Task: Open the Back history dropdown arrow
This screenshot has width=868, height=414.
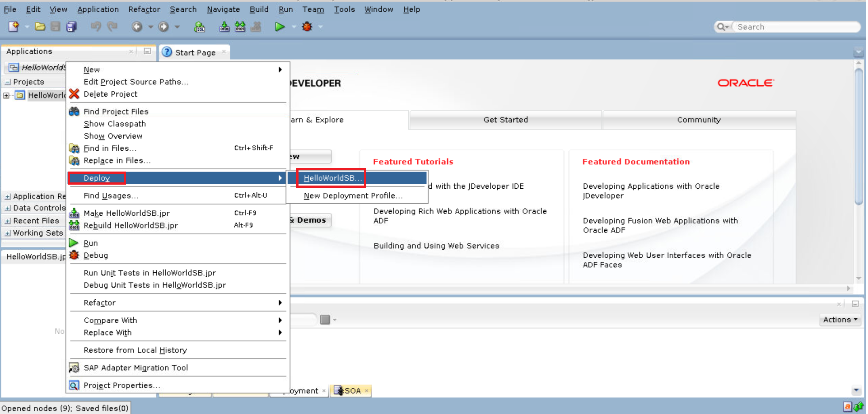Action: (x=150, y=27)
